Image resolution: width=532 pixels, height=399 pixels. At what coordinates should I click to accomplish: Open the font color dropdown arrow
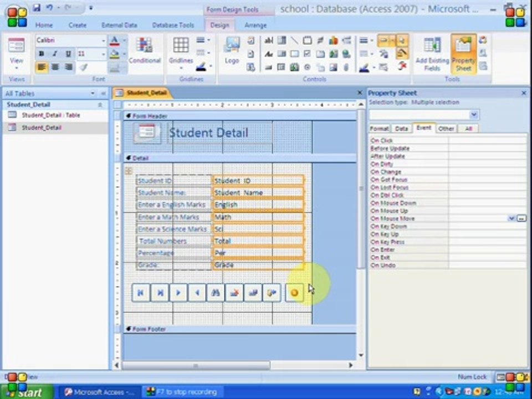[124, 40]
